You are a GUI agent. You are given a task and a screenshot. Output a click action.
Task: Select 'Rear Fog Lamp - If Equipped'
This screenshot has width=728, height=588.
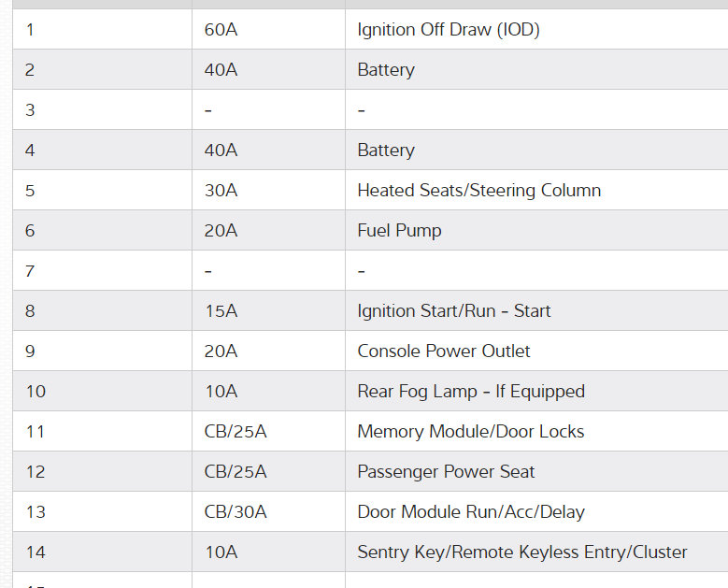pos(471,392)
